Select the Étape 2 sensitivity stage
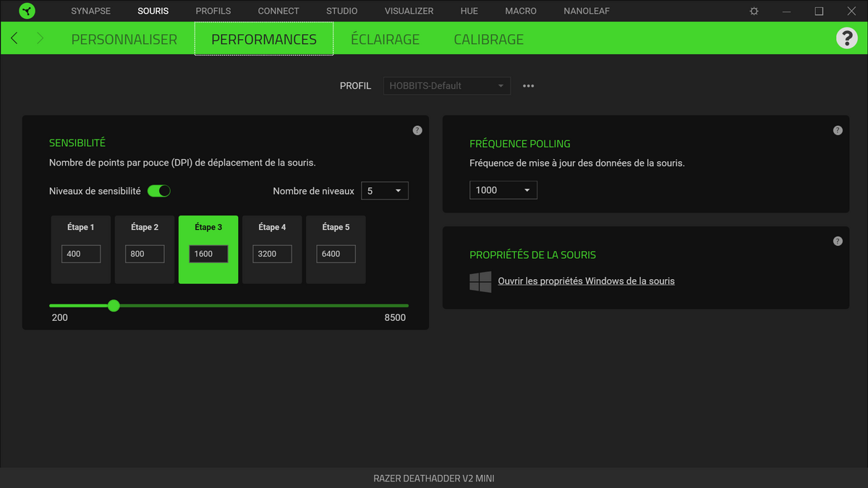This screenshot has height=488, width=868. tap(145, 249)
